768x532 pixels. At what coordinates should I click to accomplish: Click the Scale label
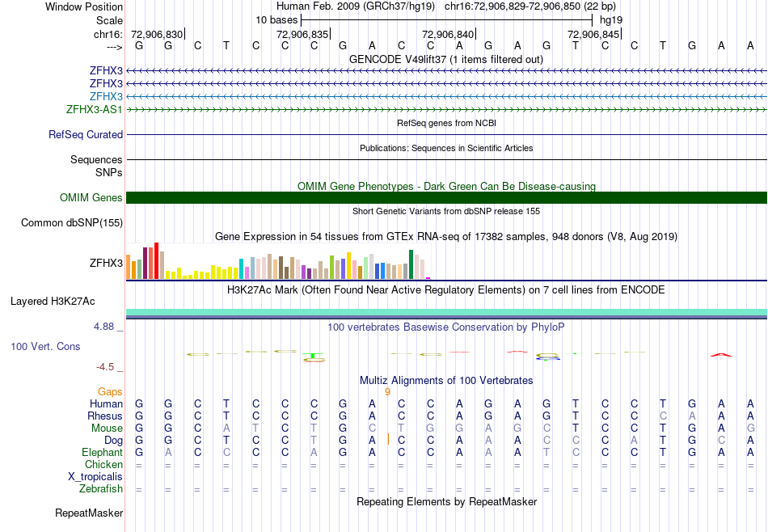[x=109, y=20]
